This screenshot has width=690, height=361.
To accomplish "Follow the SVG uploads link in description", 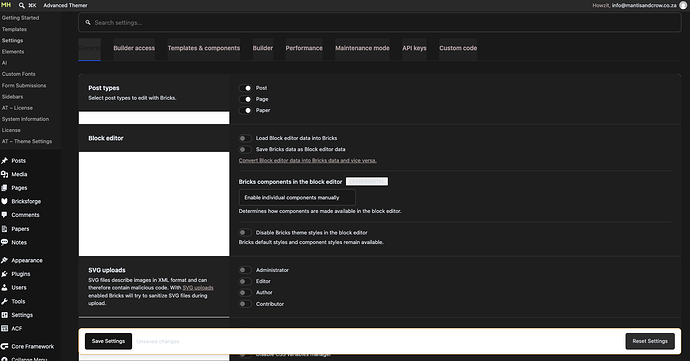I will point(198,288).
